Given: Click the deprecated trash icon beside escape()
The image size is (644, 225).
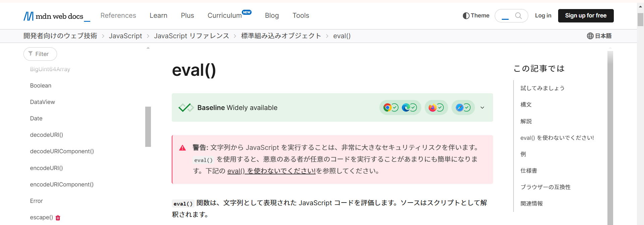Looking at the screenshot, I should pos(58,218).
